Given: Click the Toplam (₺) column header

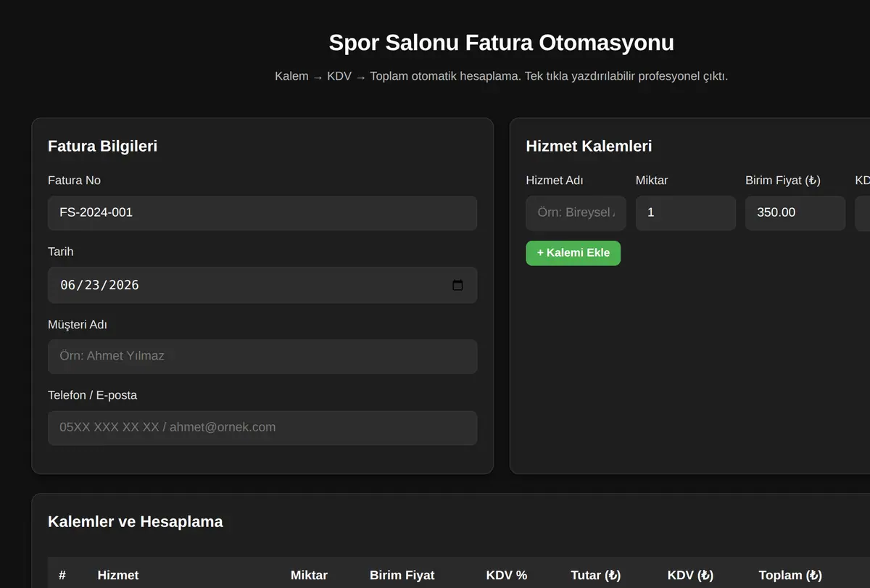Looking at the screenshot, I should (x=790, y=575).
